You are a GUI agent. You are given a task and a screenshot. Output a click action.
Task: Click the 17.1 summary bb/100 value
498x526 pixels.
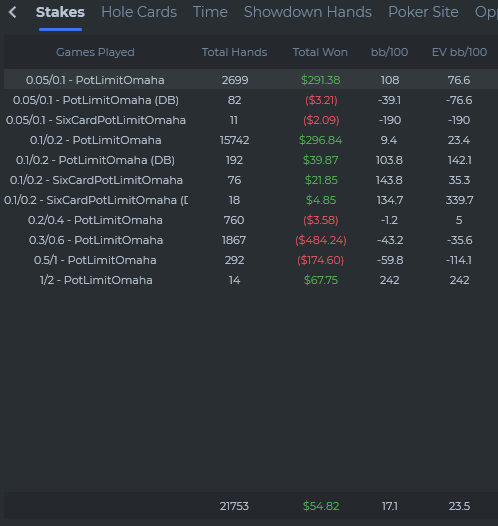pos(390,506)
